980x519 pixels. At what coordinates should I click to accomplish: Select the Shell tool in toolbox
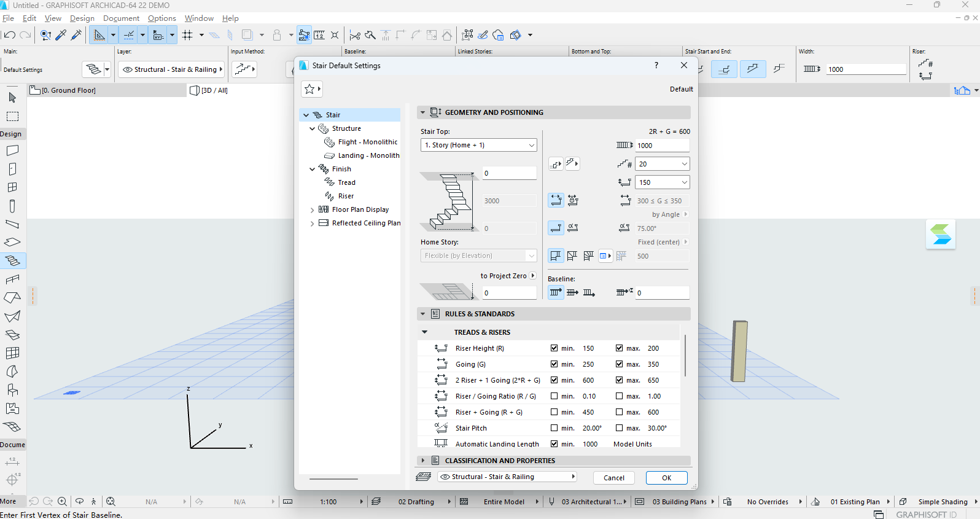pos(12,316)
